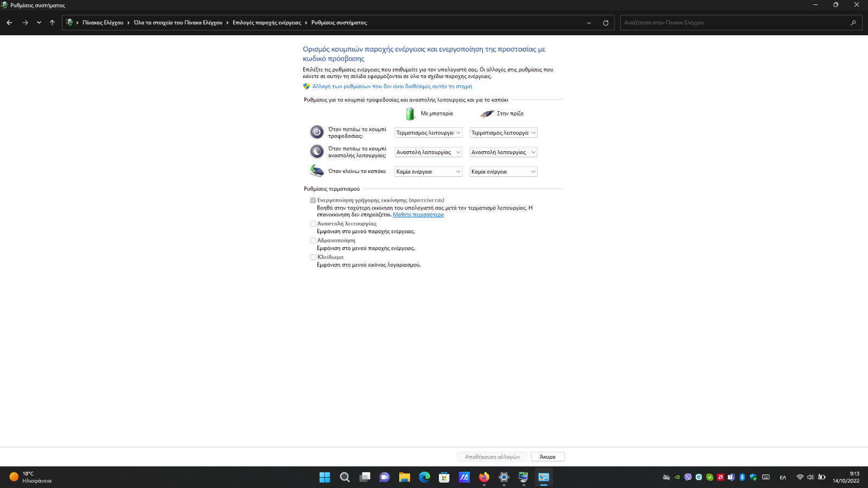This screenshot has height=488, width=868.
Task: Click Πίνακας Ελέγχου breadcrumb
Action: click(103, 23)
